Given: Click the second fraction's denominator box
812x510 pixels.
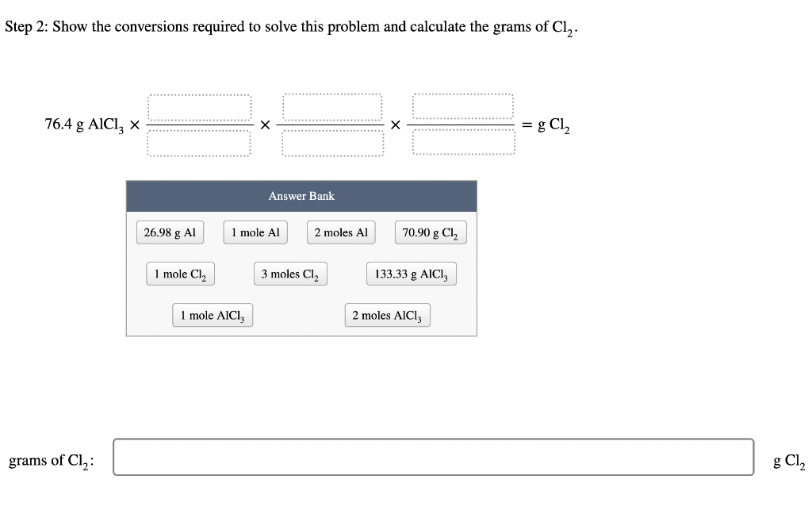Looking at the screenshot, I should 332,144.
